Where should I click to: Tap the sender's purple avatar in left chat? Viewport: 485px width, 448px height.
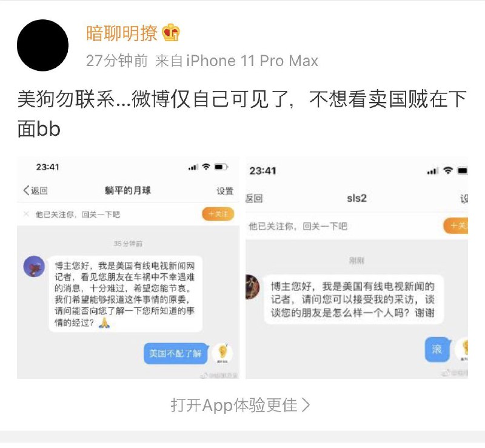(34, 266)
